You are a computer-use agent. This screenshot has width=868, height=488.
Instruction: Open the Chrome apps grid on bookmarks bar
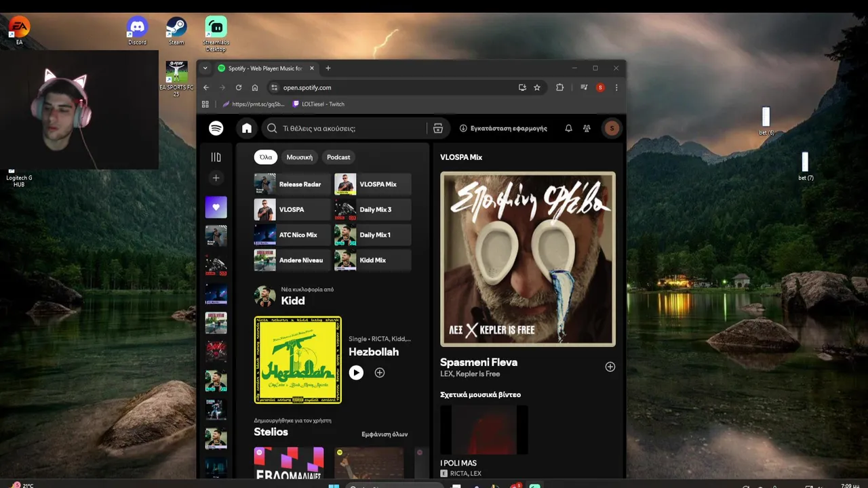pos(205,104)
